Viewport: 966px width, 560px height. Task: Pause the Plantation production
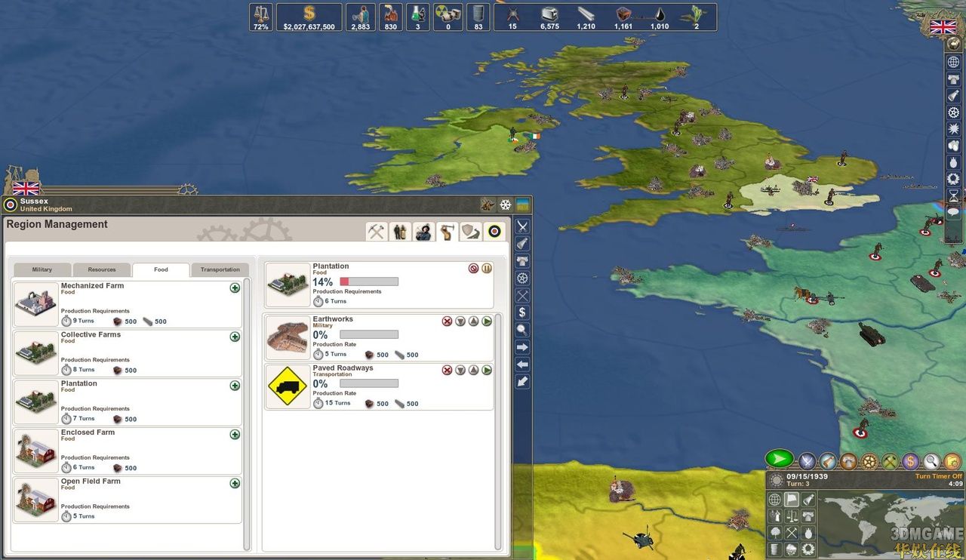click(x=487, y=268)
